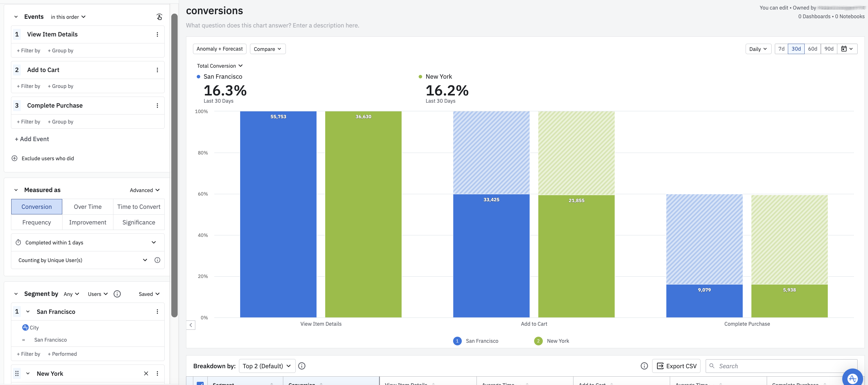
Task: Click the Anomaly + Forecast button
Action: [219, 49]
